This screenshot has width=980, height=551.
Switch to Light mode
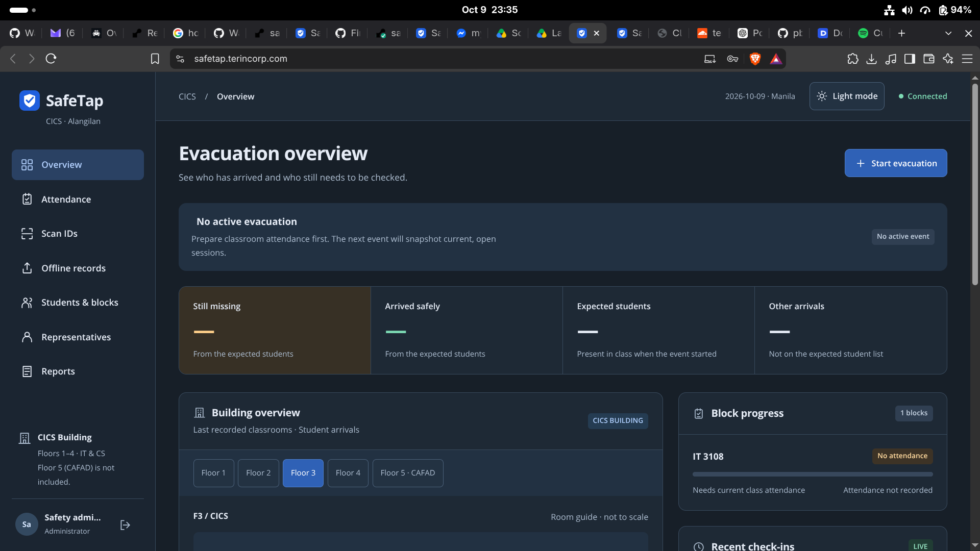click(847, 96)
